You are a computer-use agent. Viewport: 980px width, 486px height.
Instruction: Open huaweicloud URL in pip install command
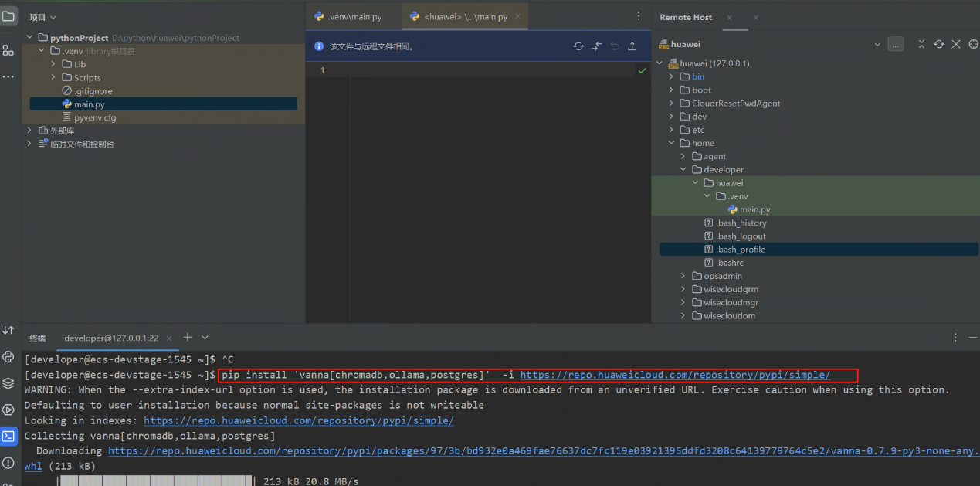click(x=675, y=375)
